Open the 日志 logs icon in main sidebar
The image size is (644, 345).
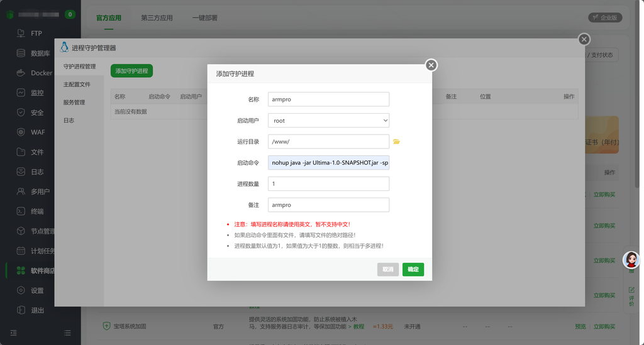[x=21, y=172]
